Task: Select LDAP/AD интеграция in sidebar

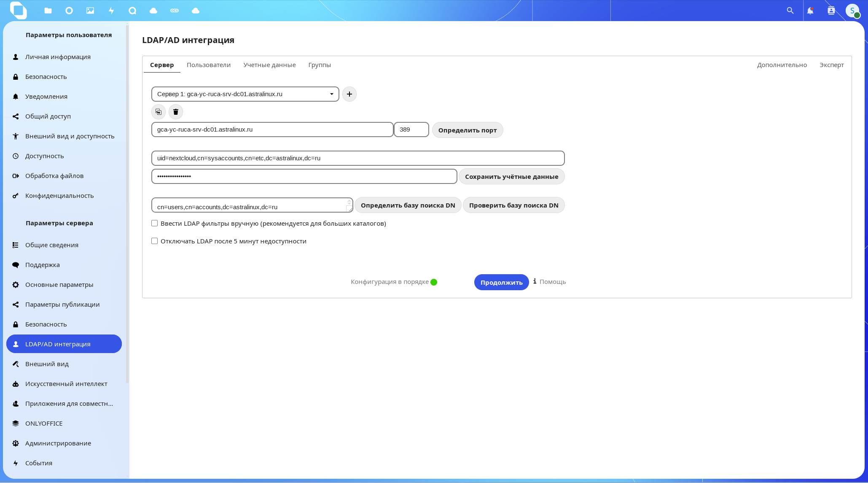Action: click(64, 344)
